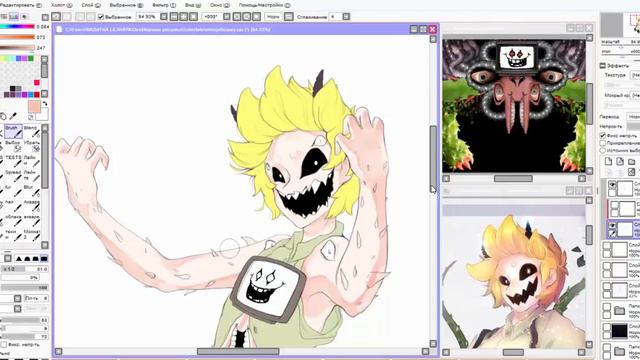The width and height of the screenshot is (640, 360).
Task: Select the Blur tool
Action: click(31, 190)
